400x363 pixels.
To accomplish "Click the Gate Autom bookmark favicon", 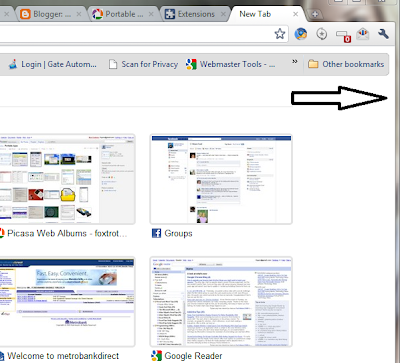I will [13, 64].
